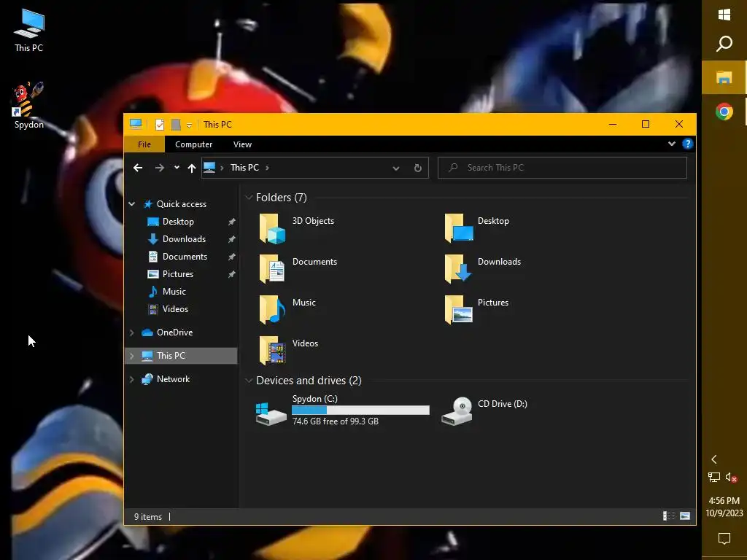
Task: Click the Back navigation arrow
Action: click(138, 168)
